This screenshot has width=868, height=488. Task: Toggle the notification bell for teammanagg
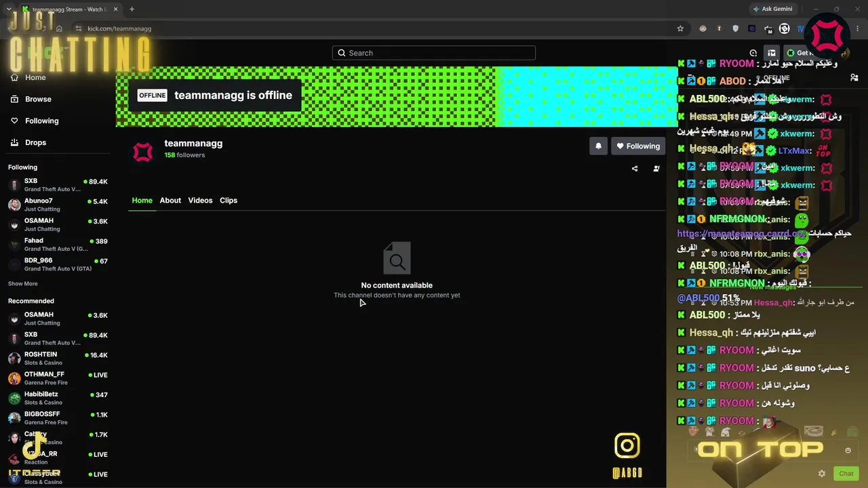tap(598, 146)
